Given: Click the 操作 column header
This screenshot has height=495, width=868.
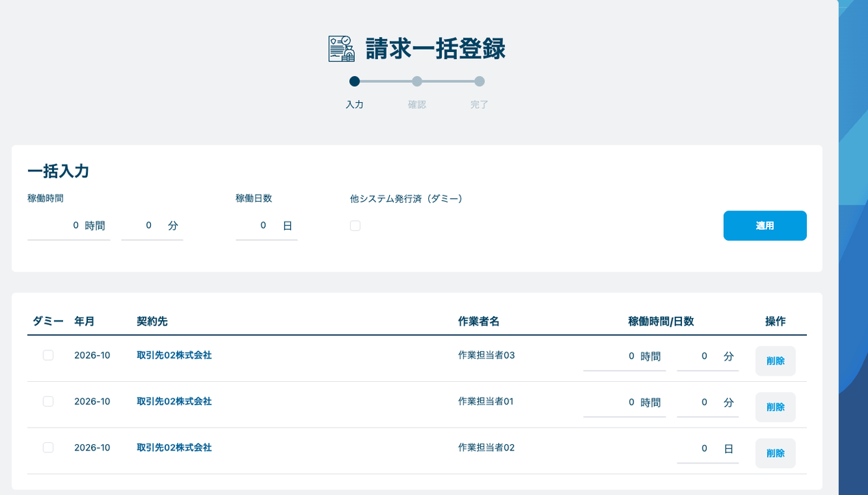Looking at the screenshot, I should click(775, 321).
